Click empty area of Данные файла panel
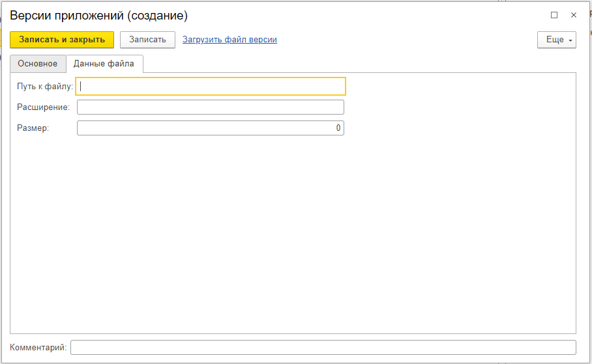592x364 pixels. [293, 234]
